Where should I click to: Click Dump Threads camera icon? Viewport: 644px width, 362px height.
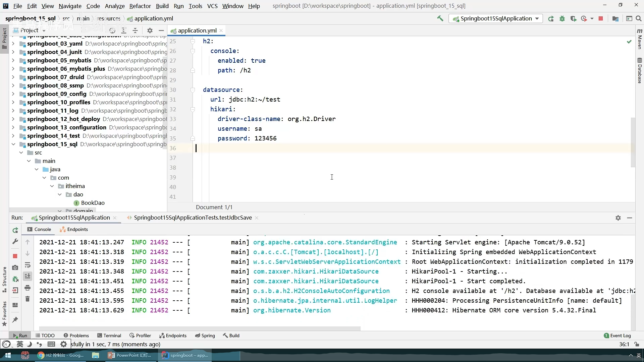[x=15, y=267]
